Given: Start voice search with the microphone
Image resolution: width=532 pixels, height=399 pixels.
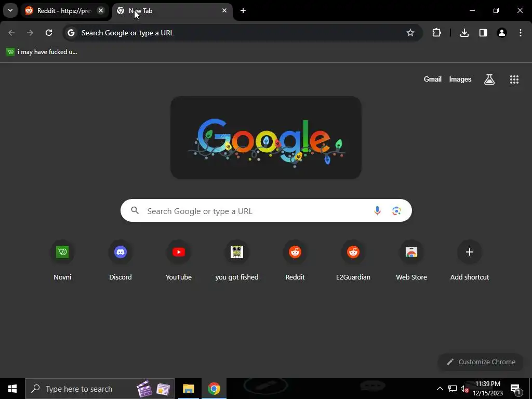Looking at the screenshot, I should [x=377, y=211].
